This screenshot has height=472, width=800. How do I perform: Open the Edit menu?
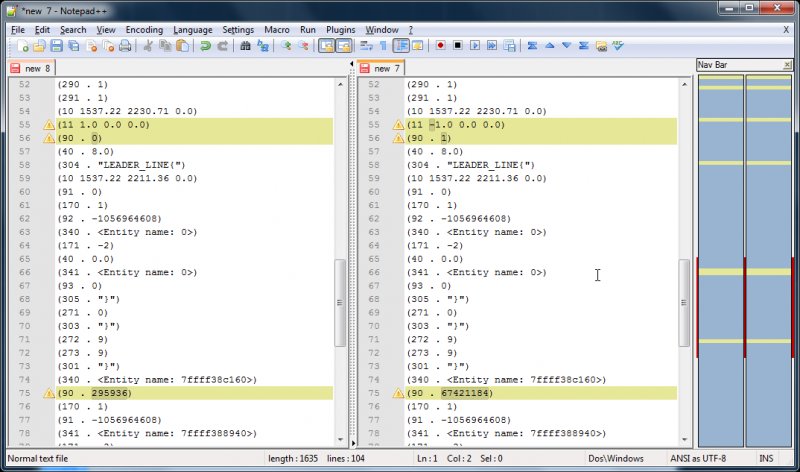[42, 30]
